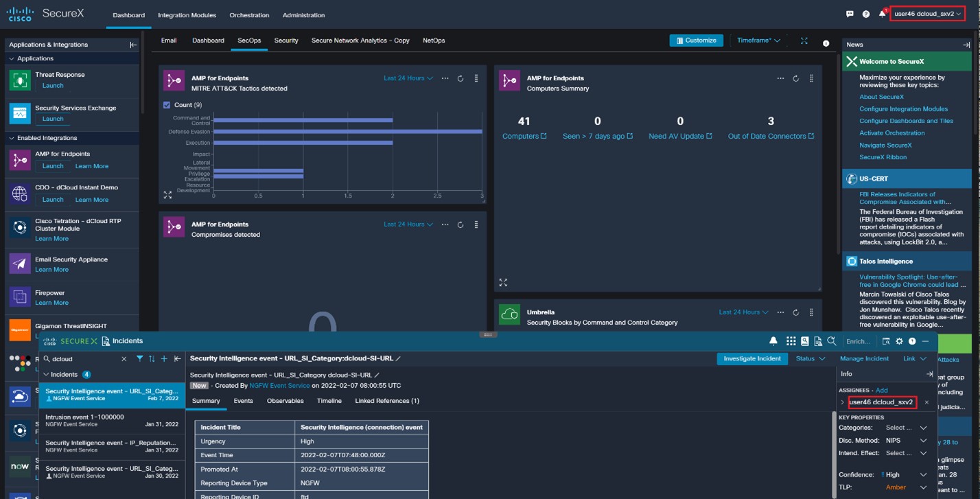Open the ribbon orbital query search icon
980x499 pixels.
[831, 340]
